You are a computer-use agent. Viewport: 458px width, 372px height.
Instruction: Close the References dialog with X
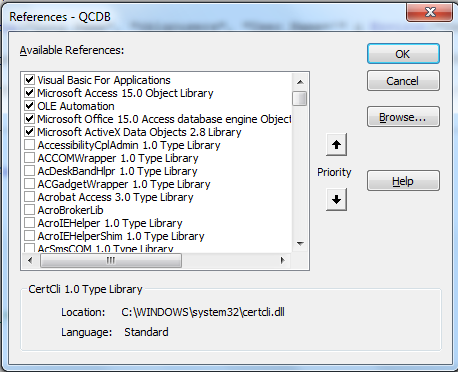coord(430,12)
